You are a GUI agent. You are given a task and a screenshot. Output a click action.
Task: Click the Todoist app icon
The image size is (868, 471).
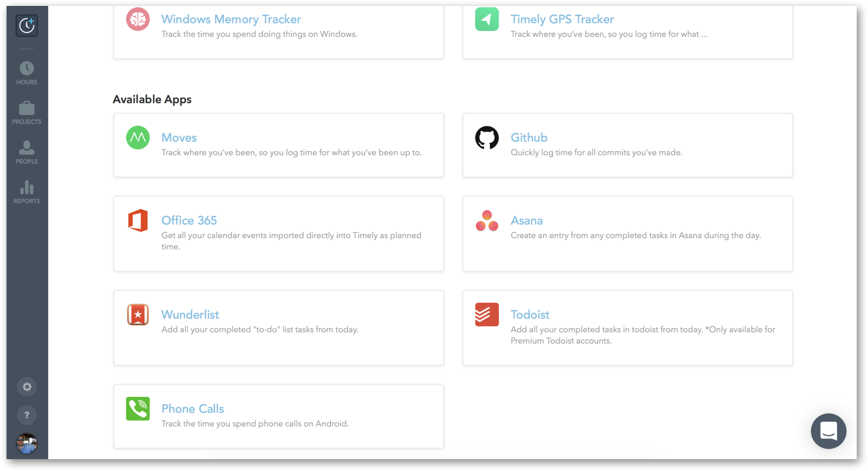487,315
